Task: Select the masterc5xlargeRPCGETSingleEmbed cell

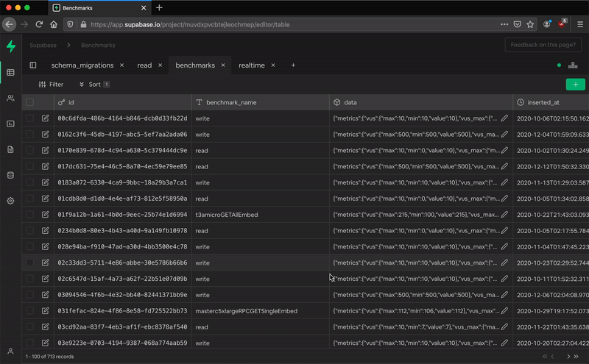Action: click(x=261, y=311)
